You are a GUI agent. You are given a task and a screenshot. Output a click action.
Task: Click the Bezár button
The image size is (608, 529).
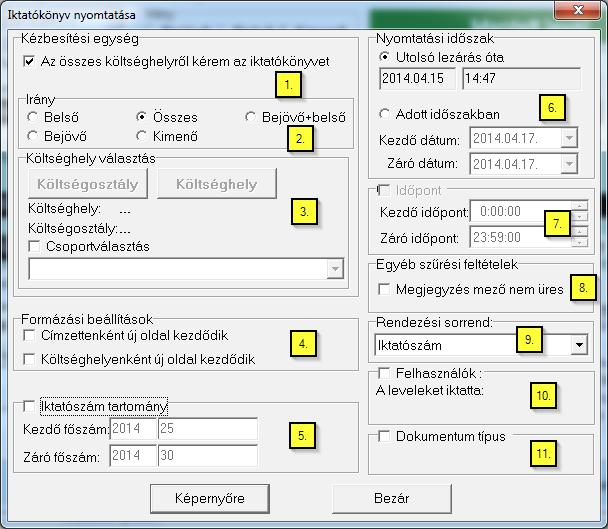(x=392, y=498)
